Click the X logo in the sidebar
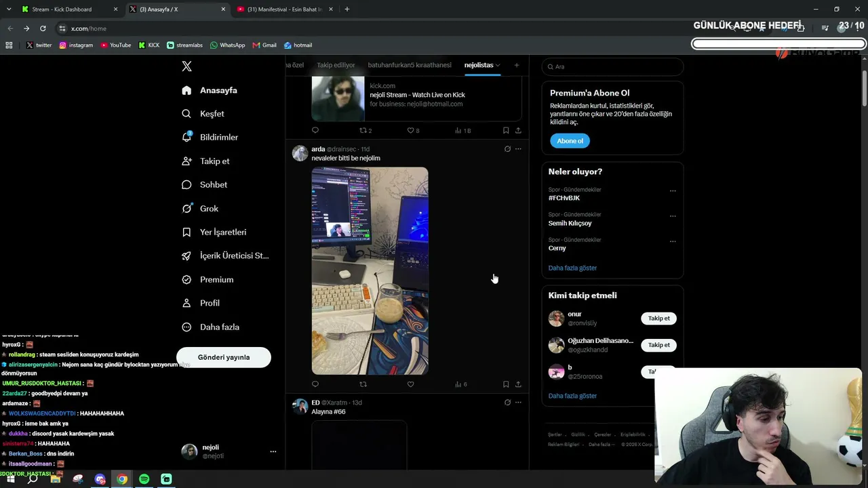 click(186, 66)
